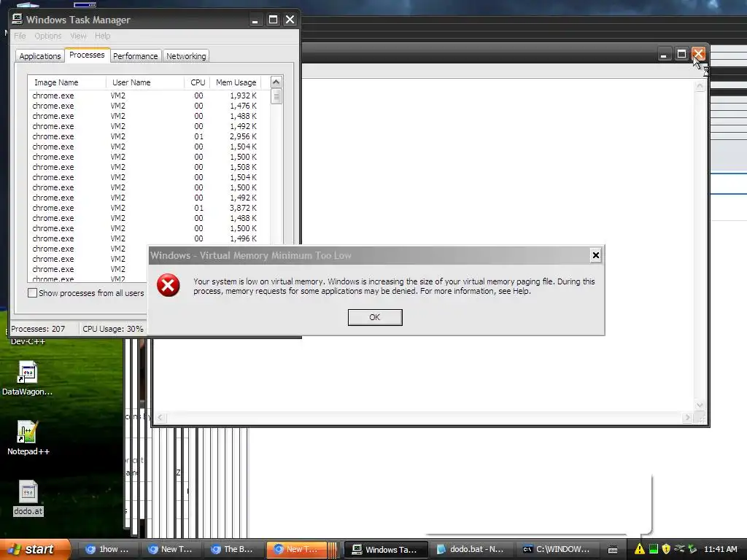Click the Task Manager title bar icon
Screen dimensions: 747x560
click(18, 19)
